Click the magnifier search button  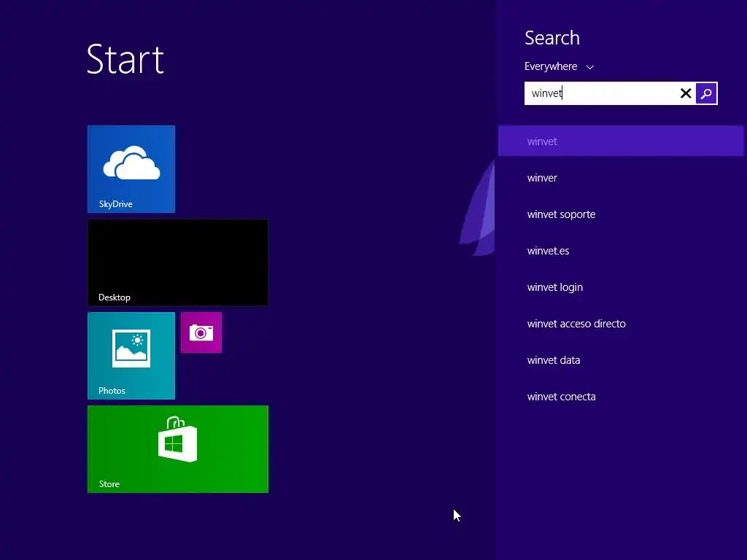706,93
